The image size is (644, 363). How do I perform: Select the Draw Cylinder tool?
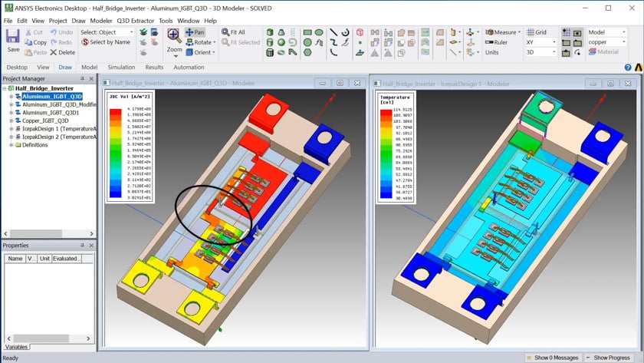pos(270,42)
